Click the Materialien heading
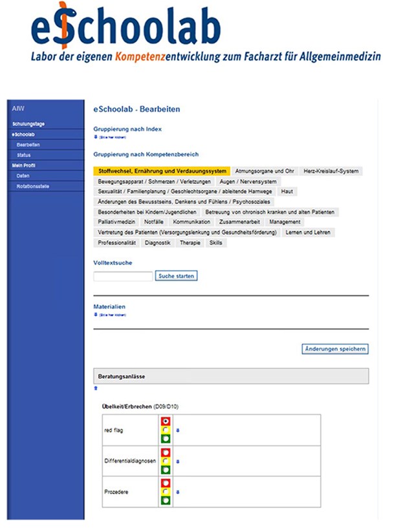Screen dimensions: 401x532 point(109,306)
